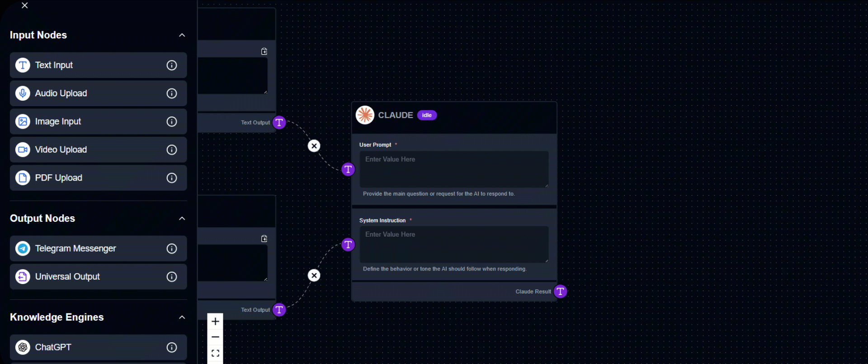The width and height of the screenshot is (868, 364).
Task: Collapse the Output Nodes section
Action: pyautogui.click(x=182, y=219)
